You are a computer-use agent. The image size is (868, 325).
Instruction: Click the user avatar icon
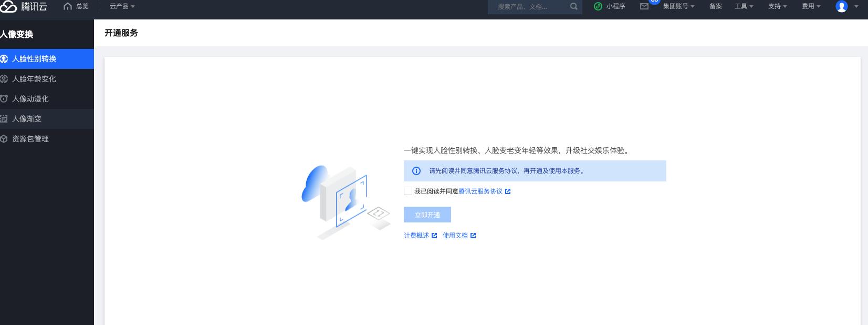point(842,6)
